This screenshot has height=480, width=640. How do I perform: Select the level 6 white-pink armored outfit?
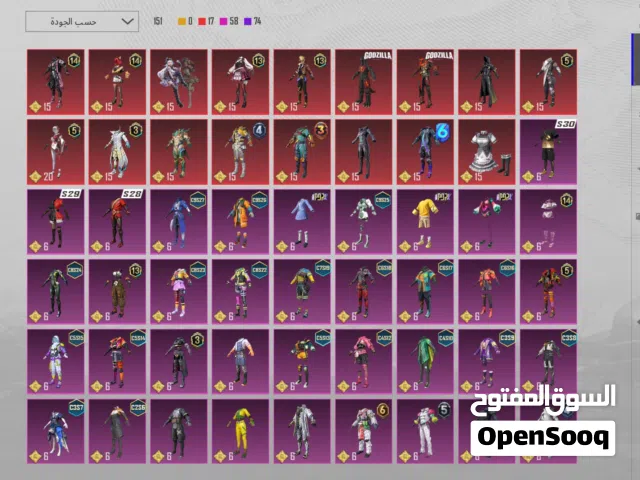[364, 431]
